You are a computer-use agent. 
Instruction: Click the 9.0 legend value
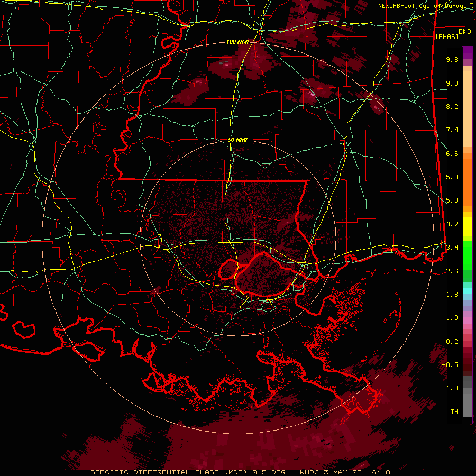(x=452, y=83)
